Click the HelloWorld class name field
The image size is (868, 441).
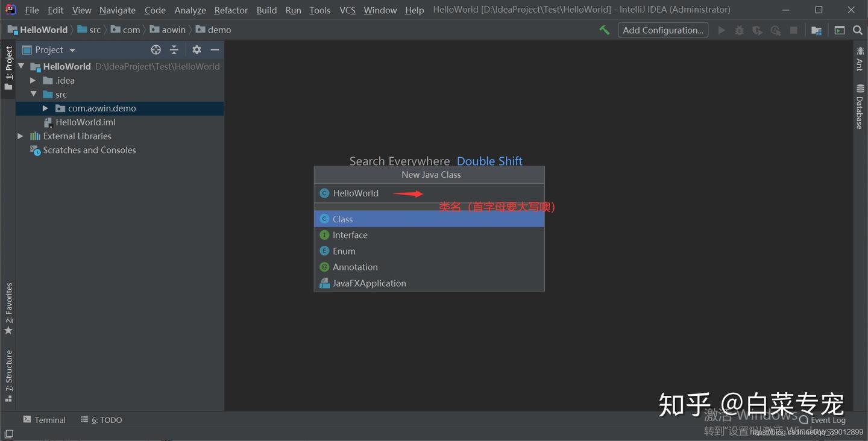click(429, 193)
